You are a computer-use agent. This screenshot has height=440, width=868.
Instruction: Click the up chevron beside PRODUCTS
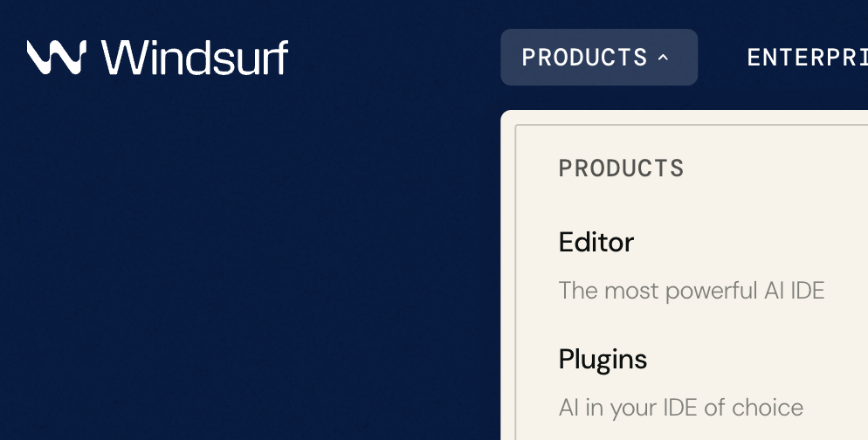click(663, 57)
